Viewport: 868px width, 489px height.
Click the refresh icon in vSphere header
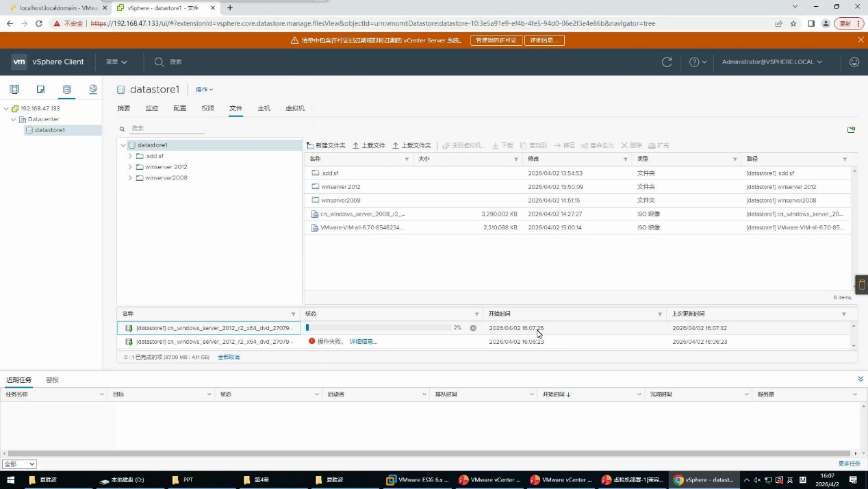pyautogui.click(x=667, y=62)
